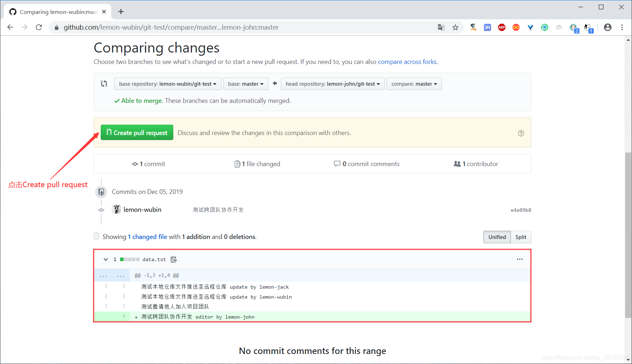Screen dimensions: 632x364
Task: Open the Chrome three-dot menu
Action: coord(622,27)
